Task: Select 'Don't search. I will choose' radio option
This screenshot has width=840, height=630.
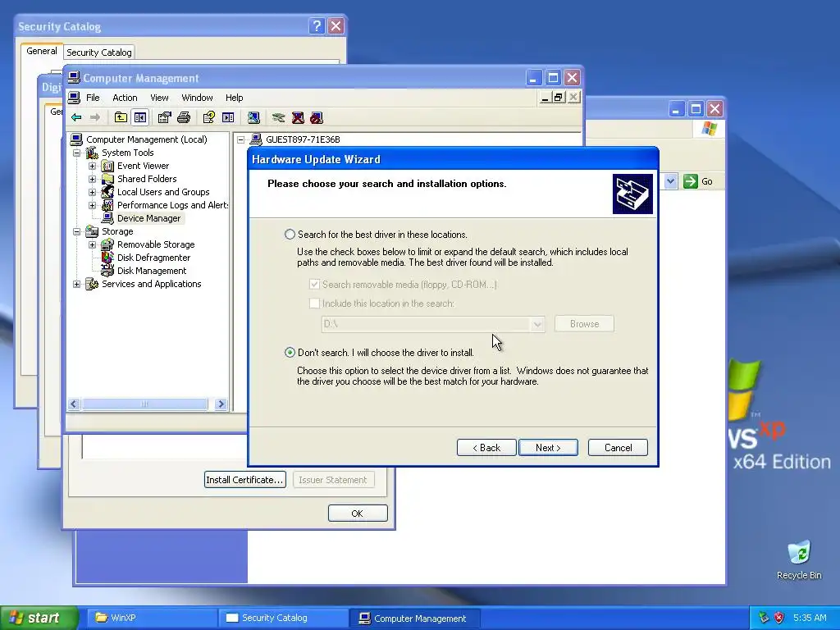Action: point(290,353)
